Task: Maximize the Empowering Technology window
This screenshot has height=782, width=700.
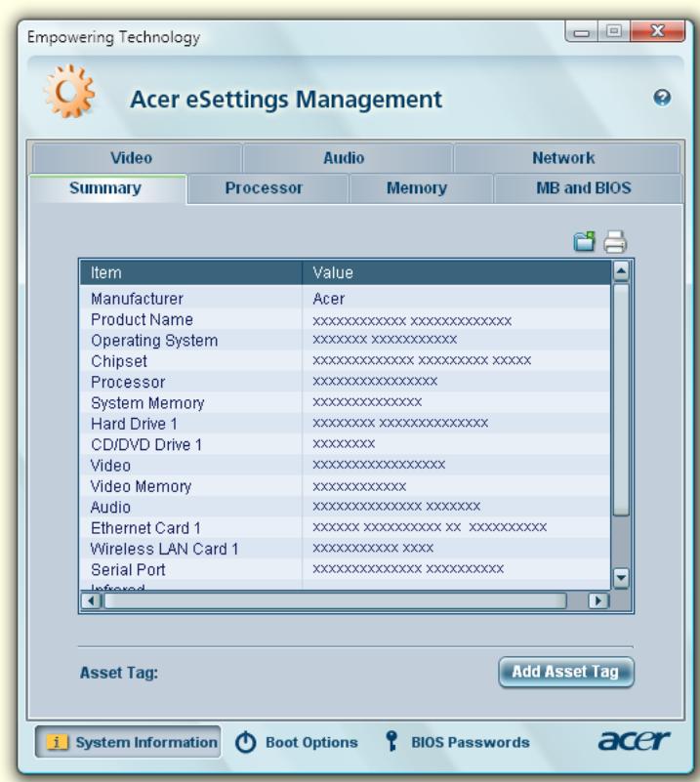Action: click(613, 31)
